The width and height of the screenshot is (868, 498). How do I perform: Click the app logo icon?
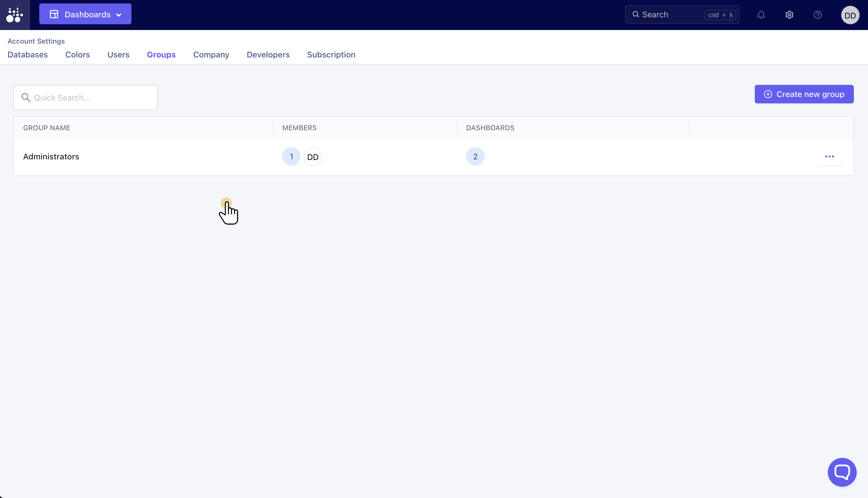pos(15,15)
